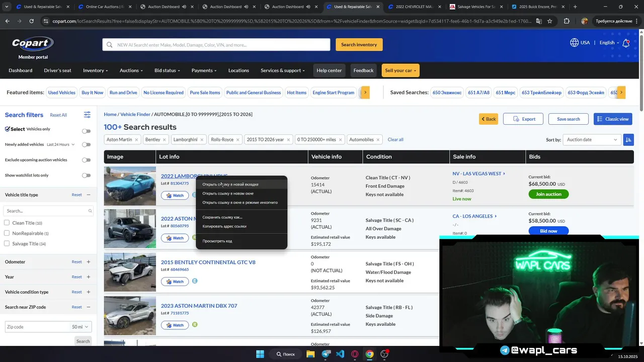The image size is (644, 362).
Task: Collapse the Vehicle title type section
Action: (89, 195)
